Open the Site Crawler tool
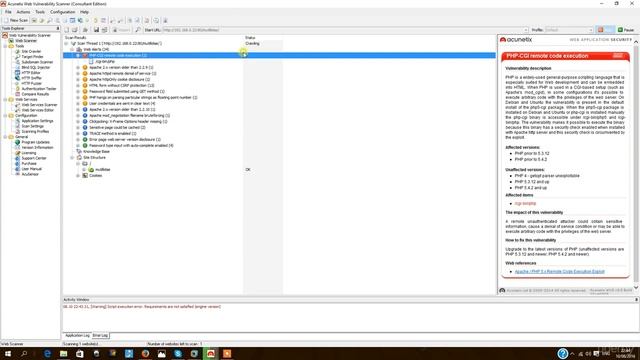The image size is (640, 360). point(31,51)
